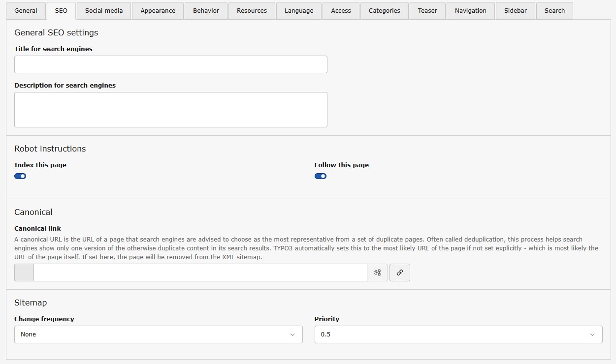
Task: Turn off Follow this page toggle
Action: [321, 176]
